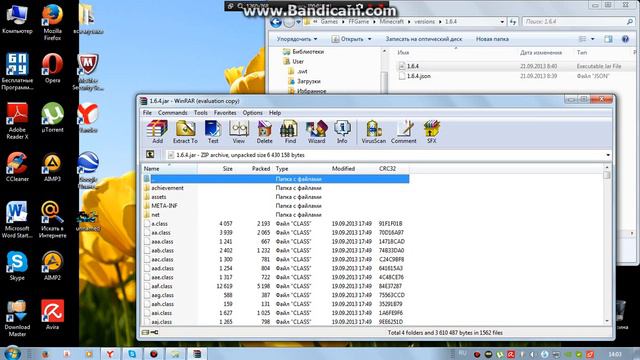The height and width of the screenshot is (360, 640).
Task: Click the Explorer Help button
Action: coord(625,39)
